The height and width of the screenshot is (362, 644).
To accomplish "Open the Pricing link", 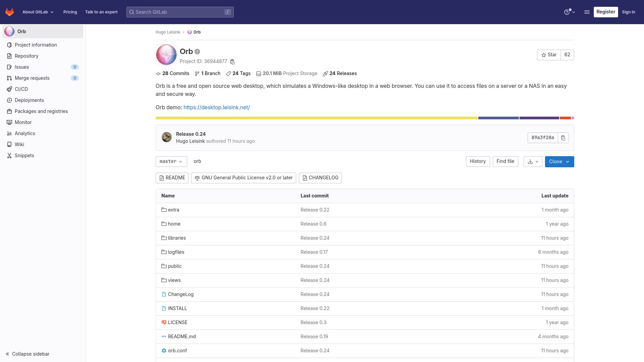I will (x=70, y=12).
